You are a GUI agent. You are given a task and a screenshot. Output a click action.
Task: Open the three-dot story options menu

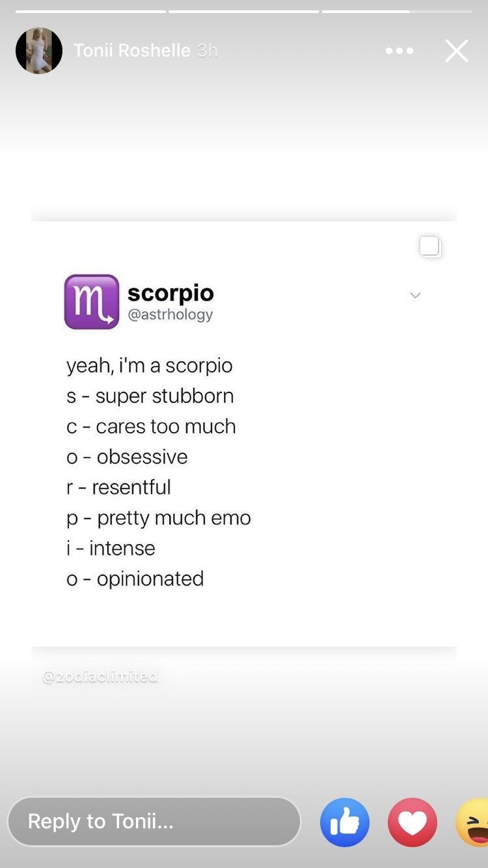click(400, 51)
